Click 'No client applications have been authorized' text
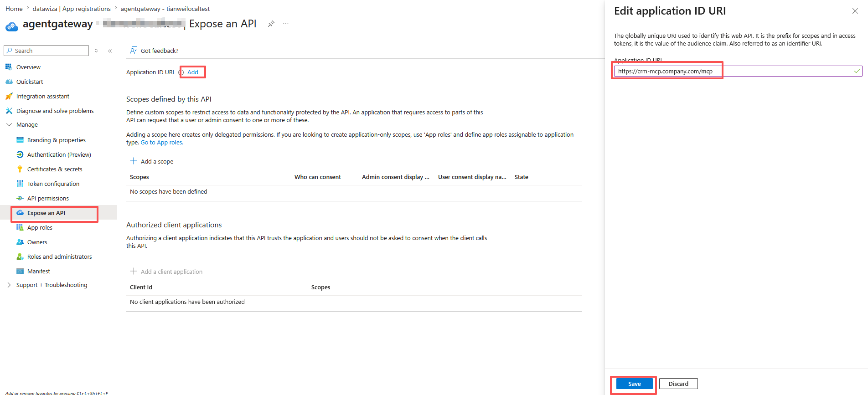The height and width of the screenshot is (395, 868). click(x=187, y=302)
